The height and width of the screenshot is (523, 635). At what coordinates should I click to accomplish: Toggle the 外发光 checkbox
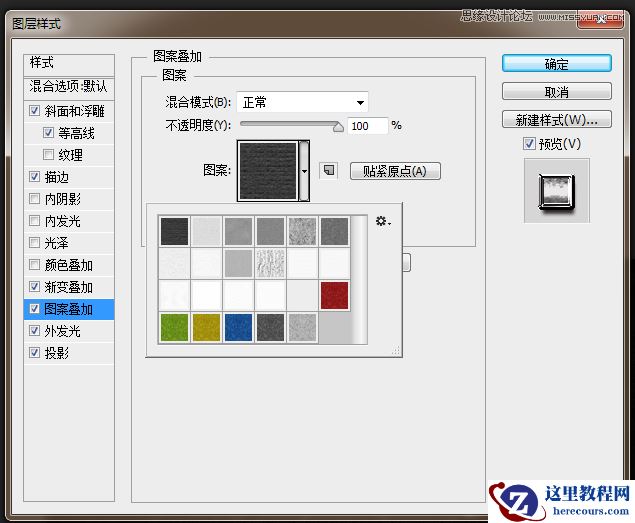[x=34, y=331]
